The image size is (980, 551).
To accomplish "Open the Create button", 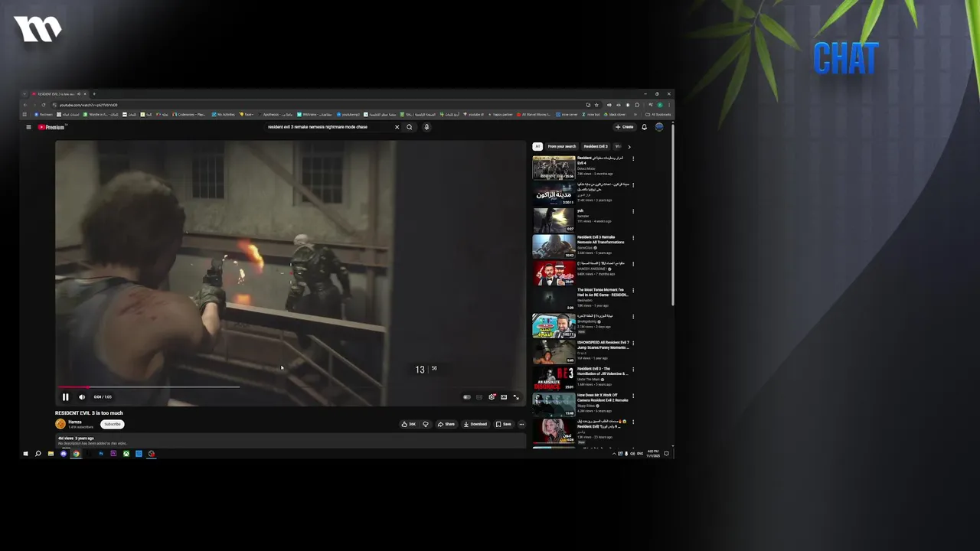I will pyautogui.click(x=625, y=127).
